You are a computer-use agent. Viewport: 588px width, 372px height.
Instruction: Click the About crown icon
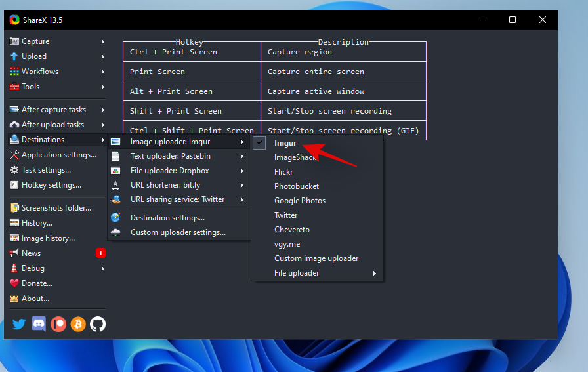click(14, 299)
